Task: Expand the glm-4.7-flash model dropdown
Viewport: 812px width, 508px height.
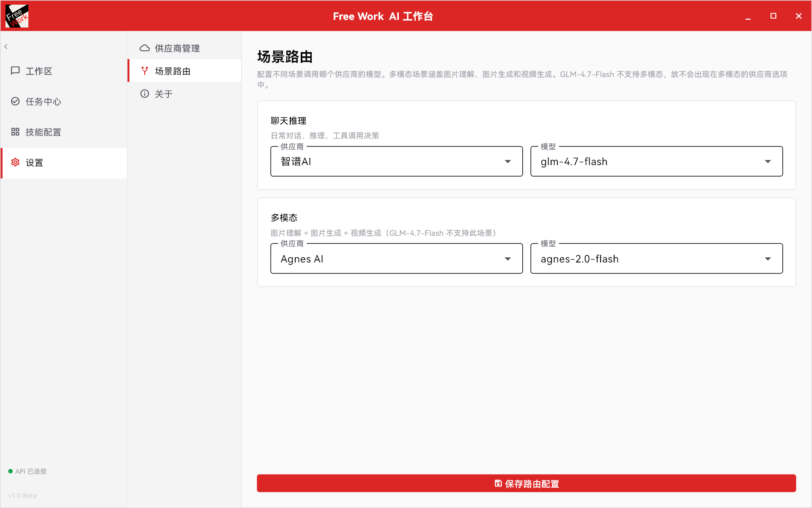Action: (x=656, y=161)
